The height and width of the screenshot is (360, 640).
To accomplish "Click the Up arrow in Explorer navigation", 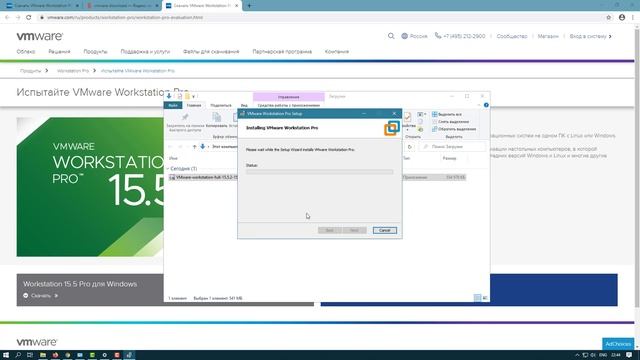I will tap(195, 147).
